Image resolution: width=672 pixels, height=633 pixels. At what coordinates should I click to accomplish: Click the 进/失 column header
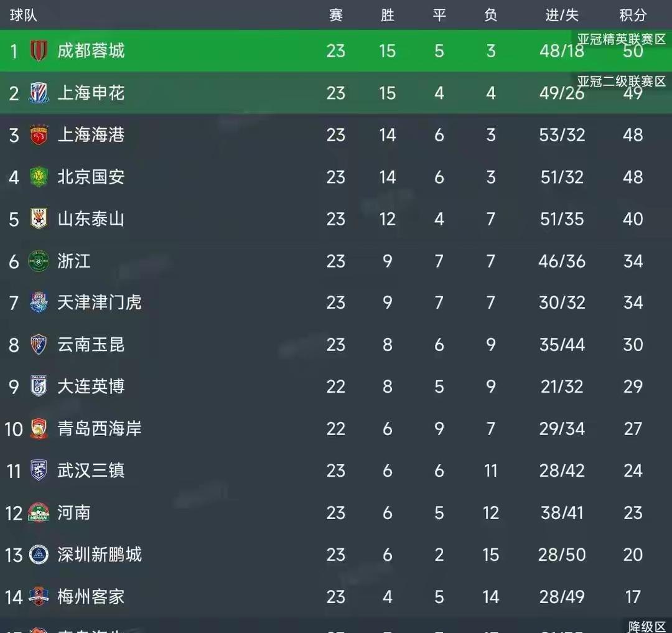pos(562,15)
